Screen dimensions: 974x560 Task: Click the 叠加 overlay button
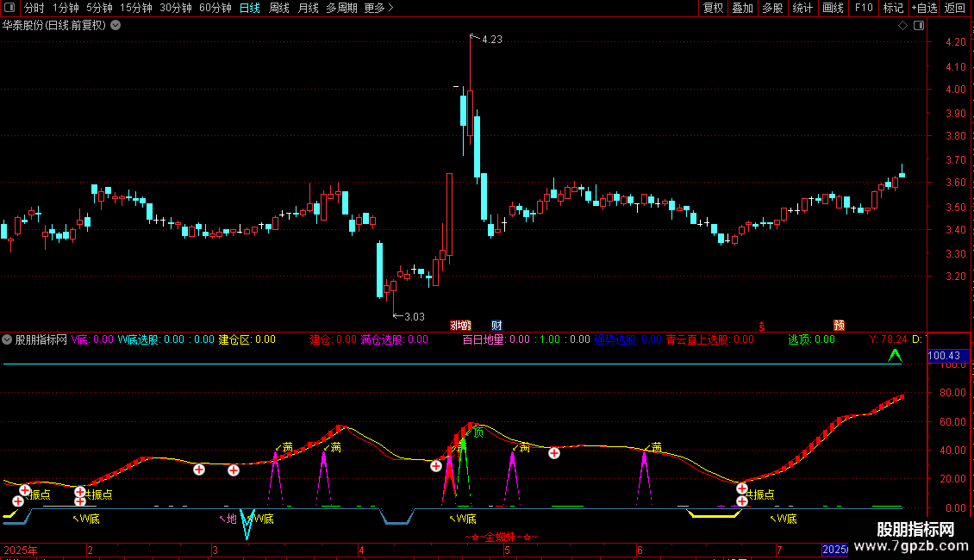pos(743,8)
